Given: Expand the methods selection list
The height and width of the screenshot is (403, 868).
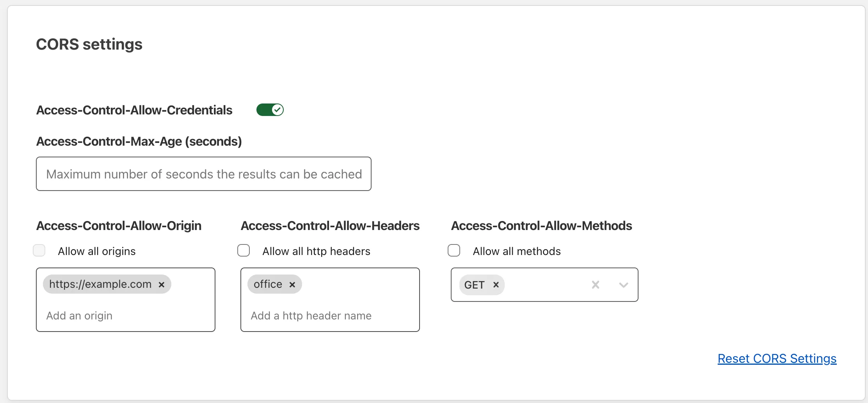Looking at the screenshot, I should [623, 285].
